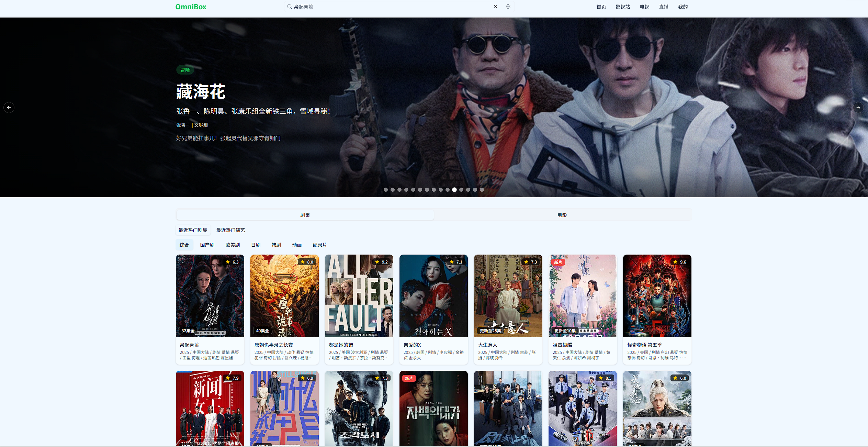Open search settings gear icon
The image size is (868, 447).
508,7
